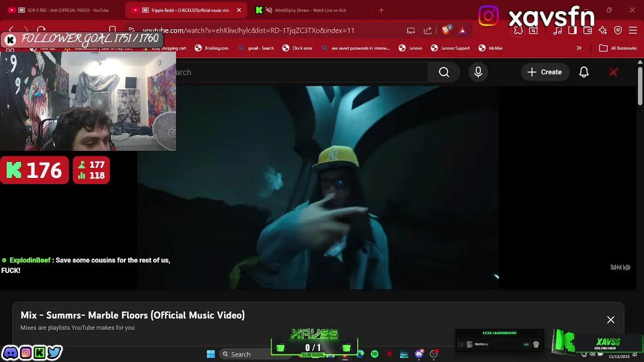Screen dimensions: 644x362
Task: Open YouTube notifications bell
Action: [584, 72]
